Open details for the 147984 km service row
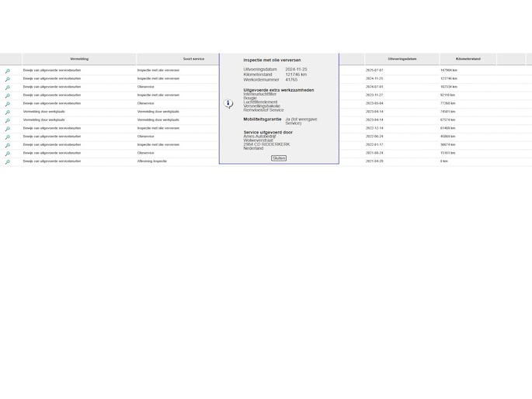The width and height of the screenshot is (532, 399). point(8,71)
